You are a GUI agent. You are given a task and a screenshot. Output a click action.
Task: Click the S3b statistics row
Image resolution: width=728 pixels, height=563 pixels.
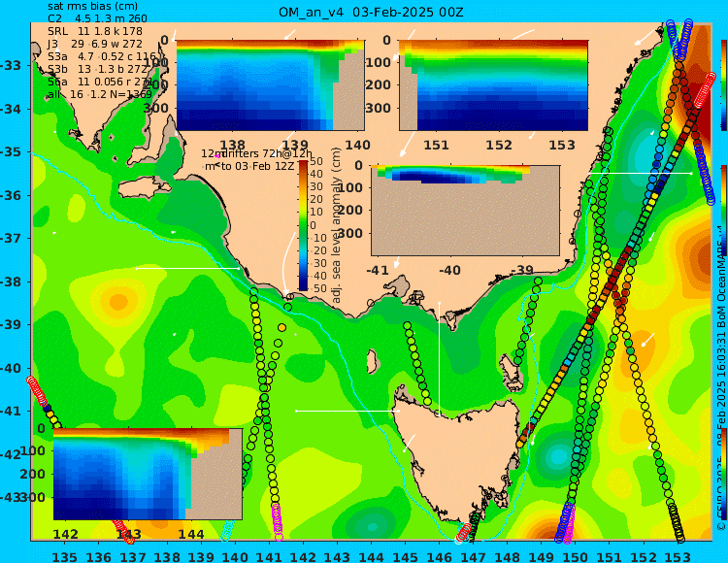click(x=97, y=69)
